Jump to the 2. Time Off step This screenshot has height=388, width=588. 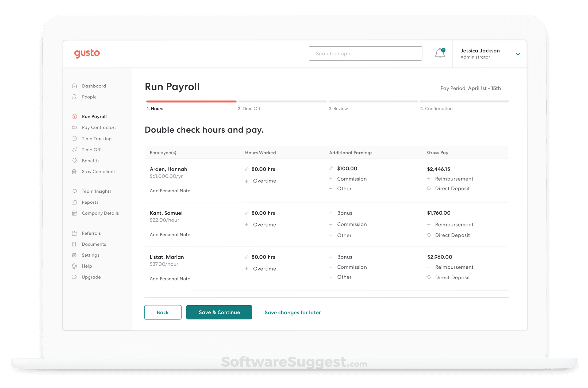(x=249, y=109)
